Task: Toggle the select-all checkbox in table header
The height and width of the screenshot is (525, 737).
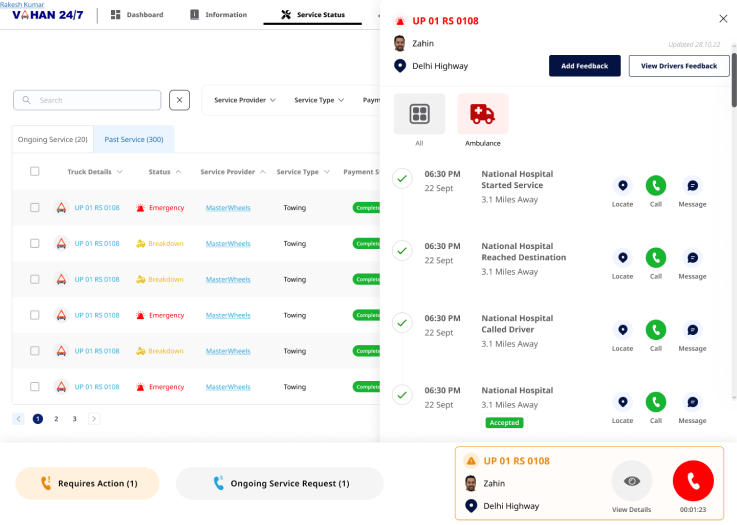Action: pyautogui.click(x=35, y=172)
